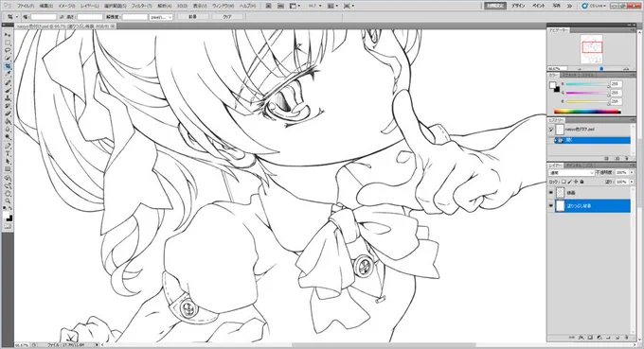This screenshot has width=644, height=349.
Task: Toggle Quick Mask mode
Action: point(8,226)
